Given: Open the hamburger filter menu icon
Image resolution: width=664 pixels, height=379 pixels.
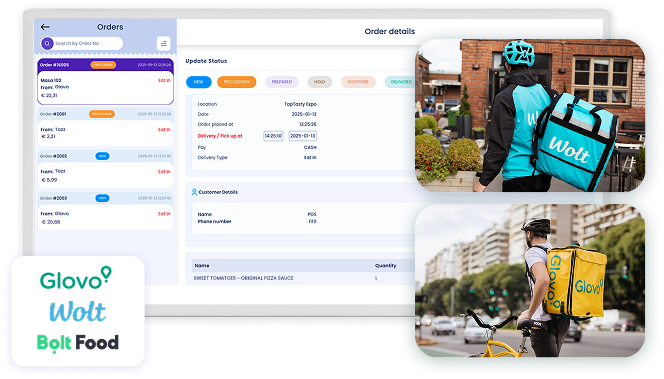Looking at the screenshot, I should 163,43.
